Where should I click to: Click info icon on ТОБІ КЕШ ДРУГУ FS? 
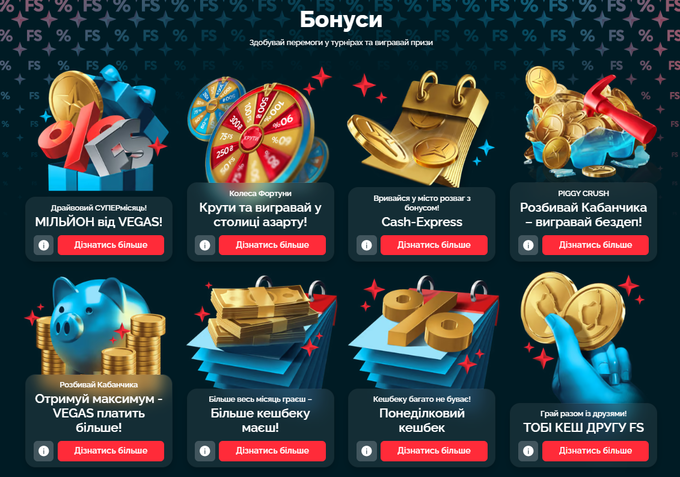coord(528,451)
